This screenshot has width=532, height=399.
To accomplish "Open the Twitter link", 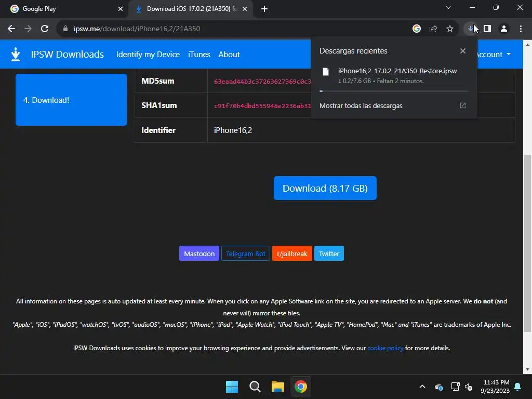I will pos(329,254).
